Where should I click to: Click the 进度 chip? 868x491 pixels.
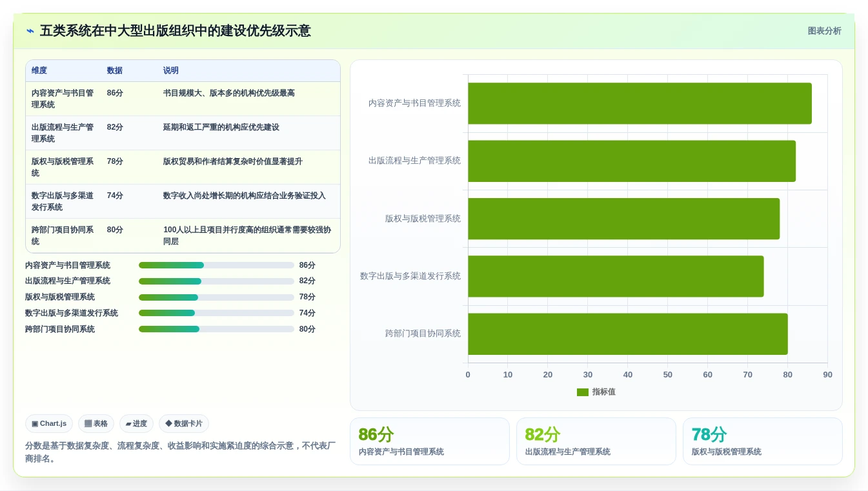(136, 424)
